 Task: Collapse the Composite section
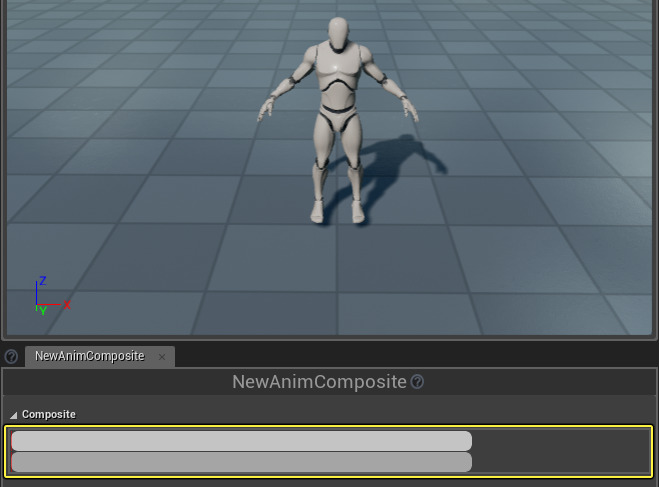13,415
